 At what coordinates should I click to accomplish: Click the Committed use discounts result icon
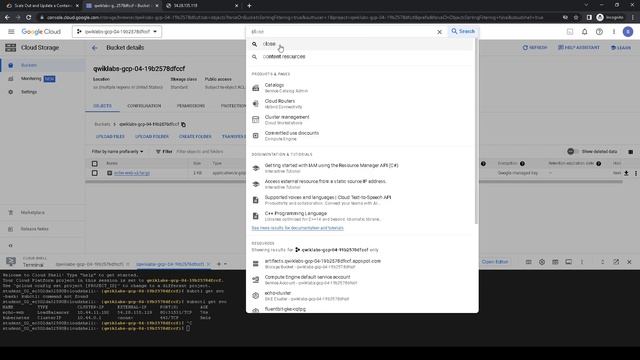(x=256, y=136)
